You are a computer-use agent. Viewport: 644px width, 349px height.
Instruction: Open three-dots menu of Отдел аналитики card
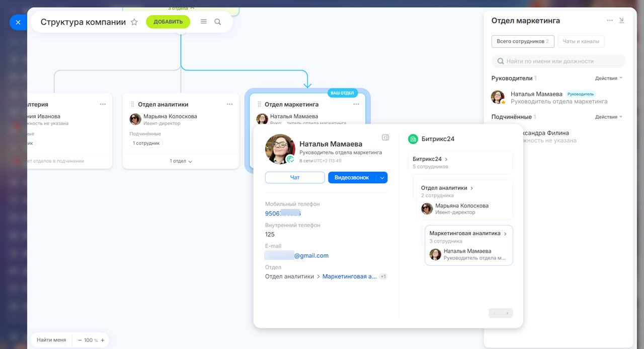click(x=229, y=104)
